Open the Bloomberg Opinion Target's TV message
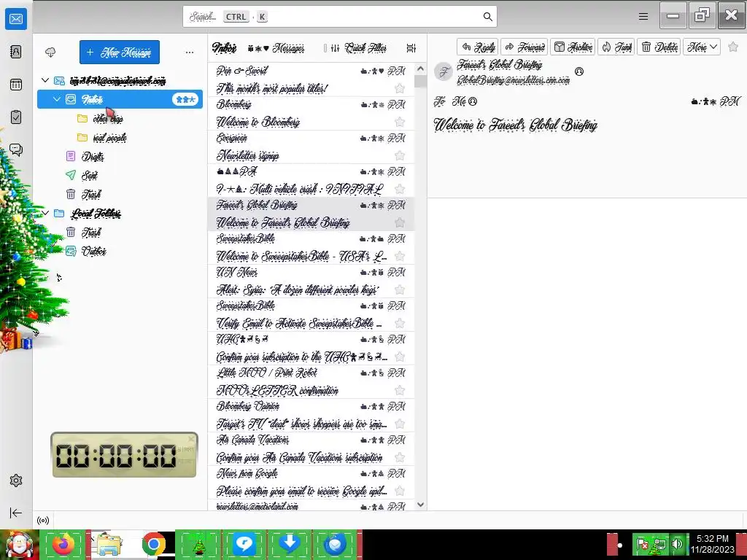747x560 pixels. [311, 415]
